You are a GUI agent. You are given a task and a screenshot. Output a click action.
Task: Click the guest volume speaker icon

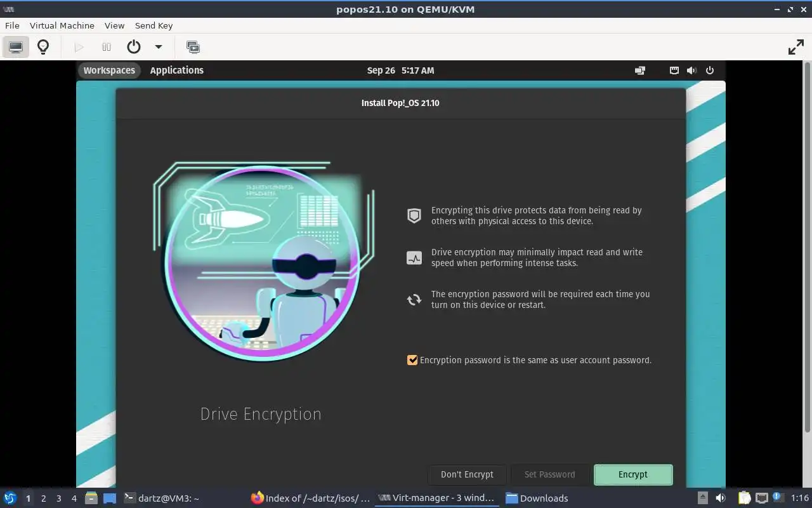pyautogui.click(x=691, y=70)
